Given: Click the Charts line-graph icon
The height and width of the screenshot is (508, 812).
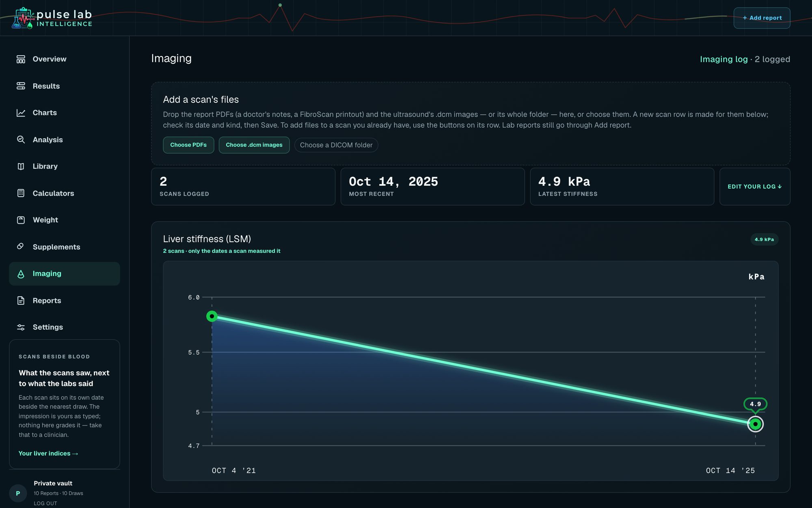Looking at the screenshot, I should (x=21, y=113).
